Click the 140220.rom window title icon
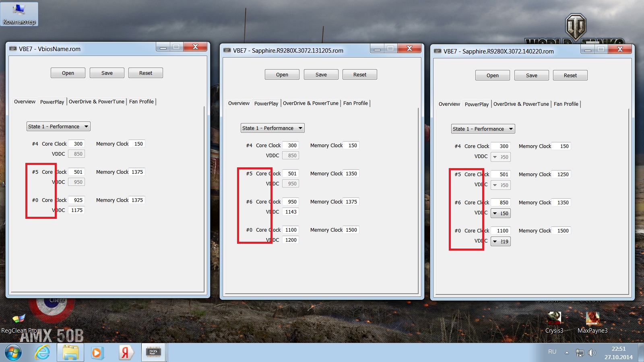 click(x=438, y=51)
